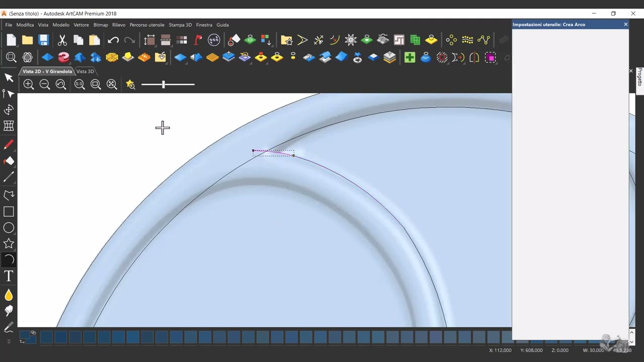Open the File menu

click(x=9, y=25)
